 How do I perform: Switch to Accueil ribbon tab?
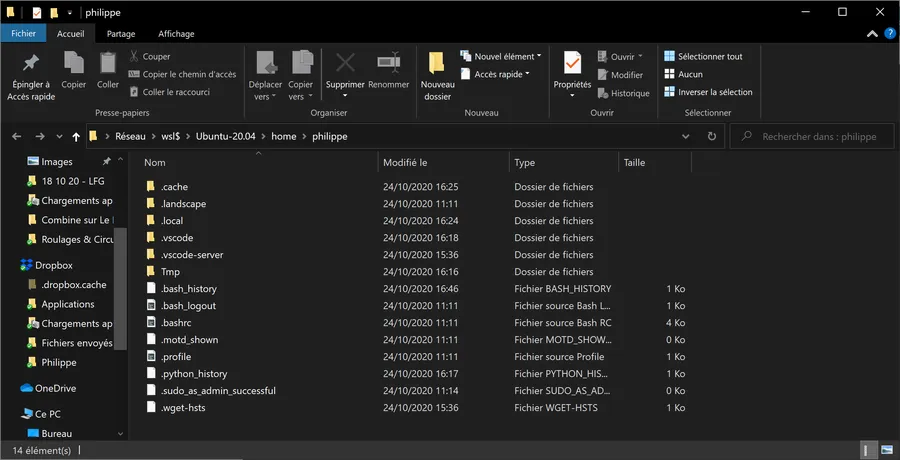[x=71, y=34]
